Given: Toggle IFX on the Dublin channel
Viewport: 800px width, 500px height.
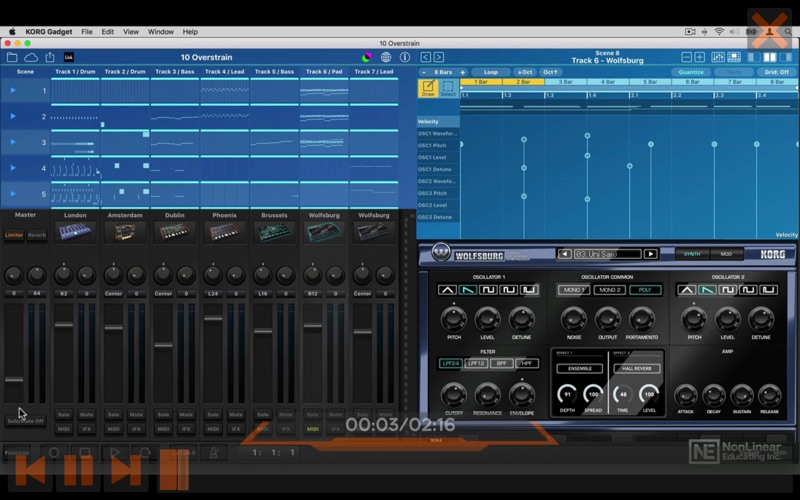Looking at the screenshot, I should [x=186, y=429].
